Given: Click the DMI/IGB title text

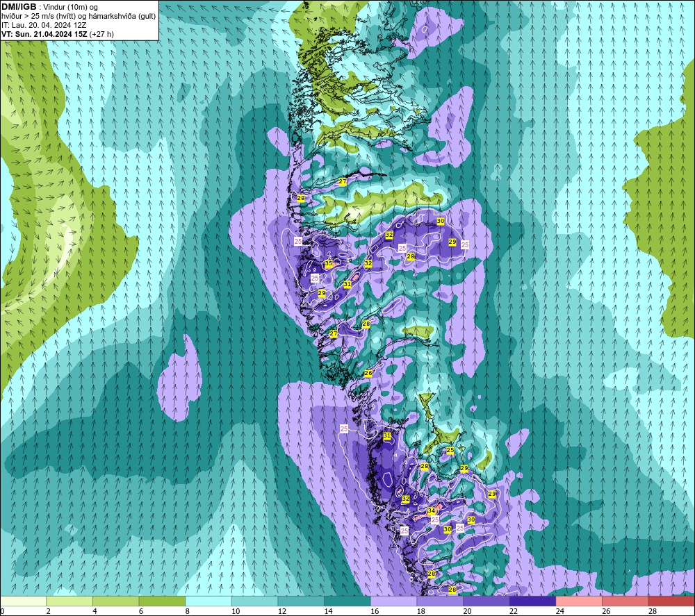Looking at the screenshot, I should tap(19, 7).
